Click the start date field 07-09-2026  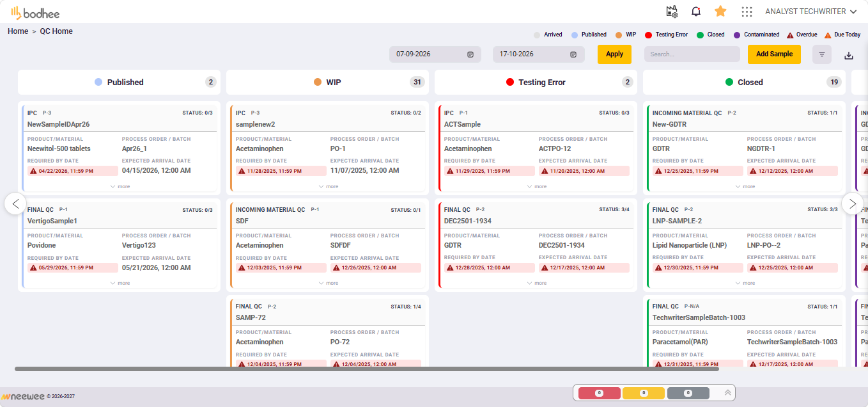(x=435, y=54)
